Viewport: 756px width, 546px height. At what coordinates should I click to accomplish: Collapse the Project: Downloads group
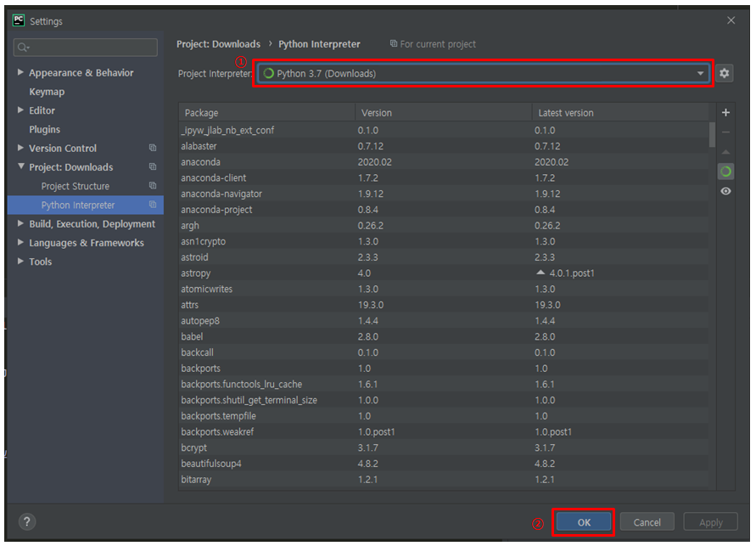click(x=20, y=166)
